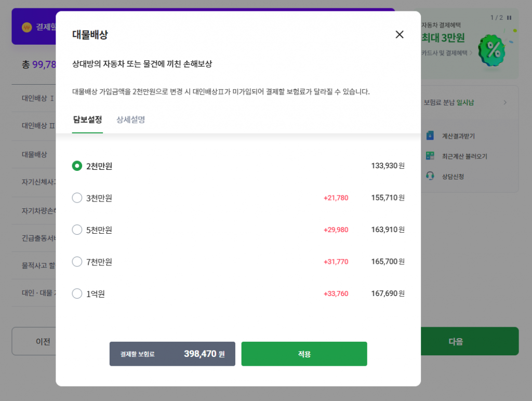Click the 결제할 보험료 398,470원 display

coord(172,353)
